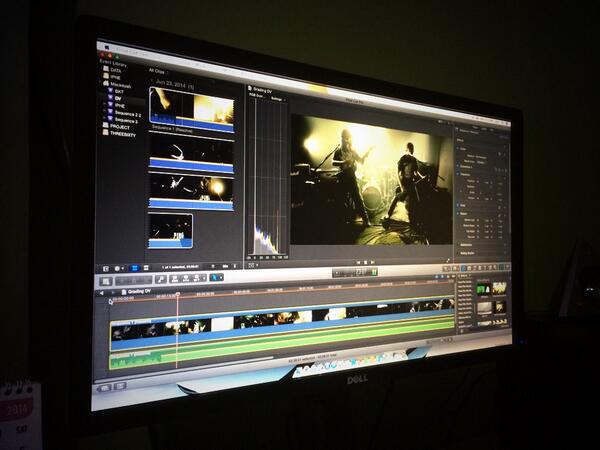Open the Retime toolbar pop-up button
The height and width of the screenshot is (450, 600).
pyautogui.click(x=456, y=269)
